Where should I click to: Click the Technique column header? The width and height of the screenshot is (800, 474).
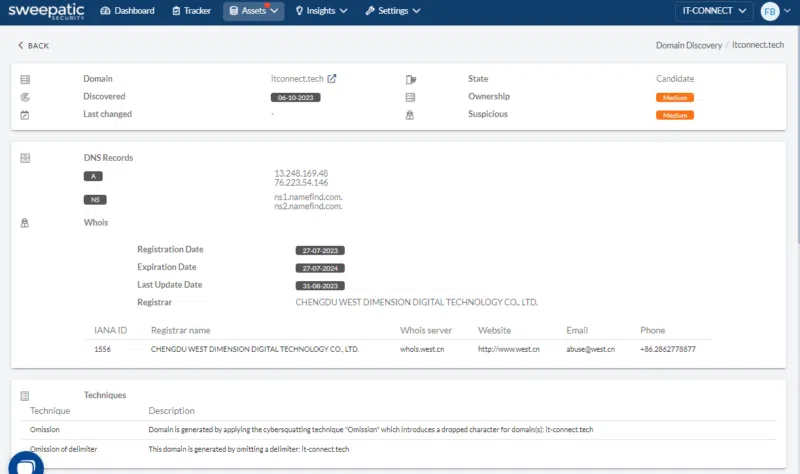(50, 411)
